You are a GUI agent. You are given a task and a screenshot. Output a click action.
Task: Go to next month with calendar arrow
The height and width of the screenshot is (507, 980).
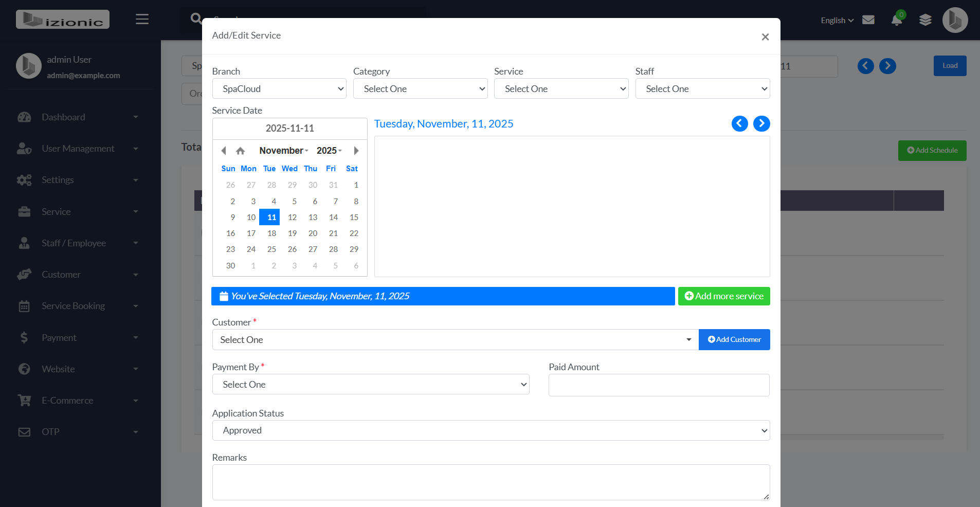[x=356, y=151]
